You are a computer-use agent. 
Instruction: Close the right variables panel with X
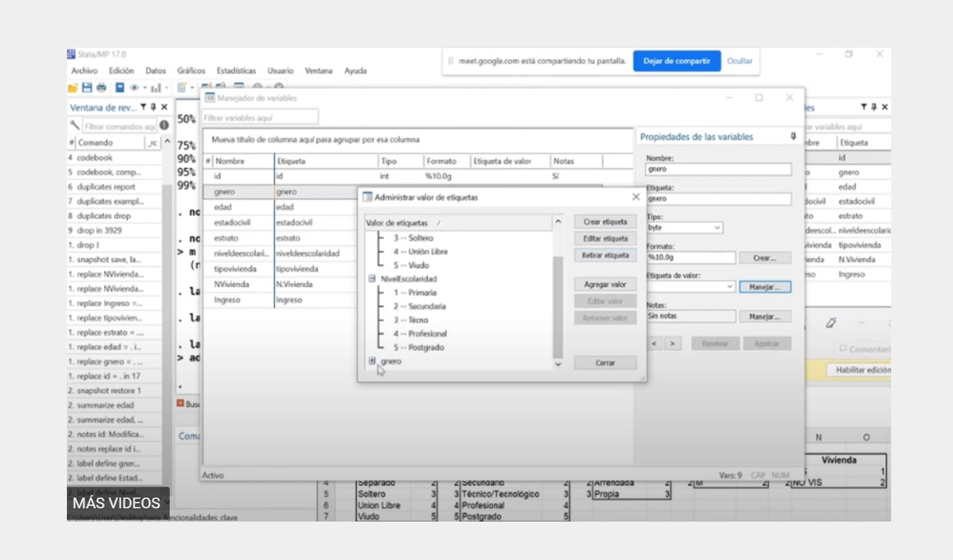click(x=885, y=107)
